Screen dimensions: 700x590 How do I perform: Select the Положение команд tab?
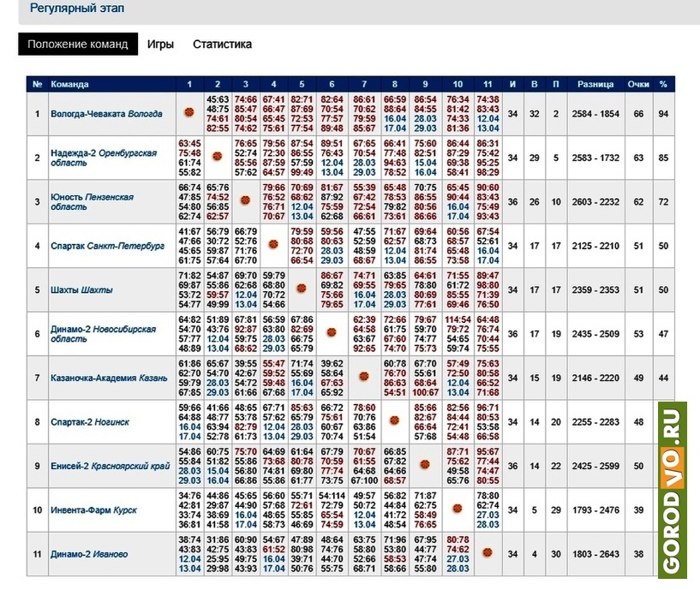pyautogui.click(x=78, y=45)
